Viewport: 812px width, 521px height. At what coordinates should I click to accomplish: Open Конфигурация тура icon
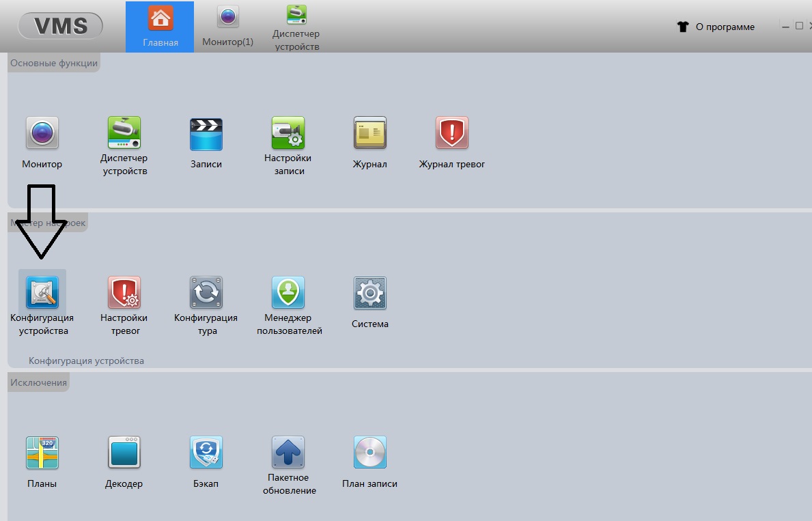pyautogui.click(x=206, y=293)
